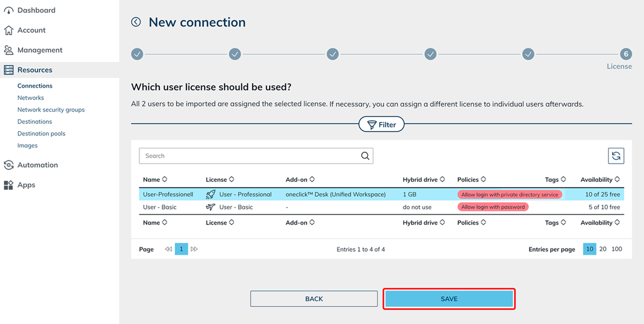644x324 pixels.
Task: Click the Apps grid icon
Action: click(x=9, y=185)
